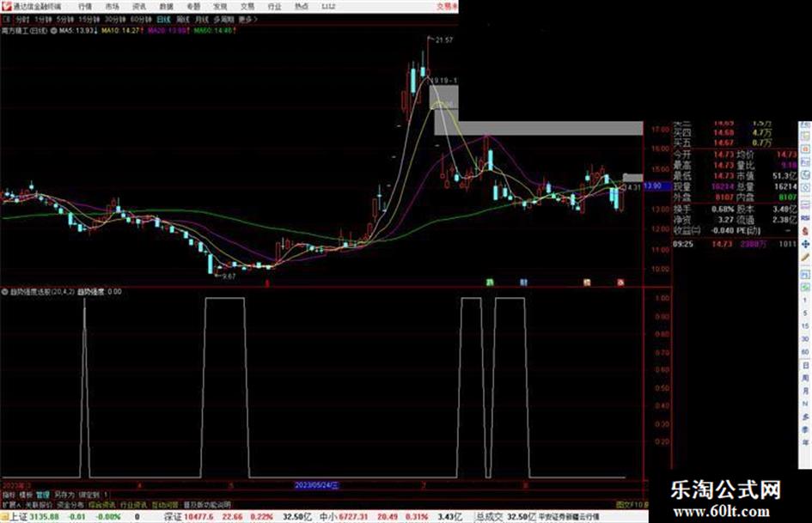Open the 综合资讯 tab
This screenshot has height=523, width=812.
coord(101,504)
